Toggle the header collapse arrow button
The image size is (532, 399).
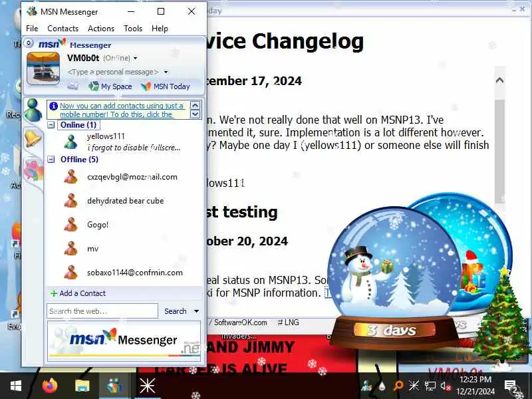[29, 43]
